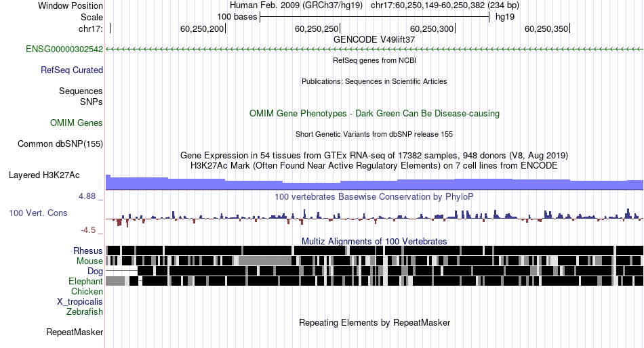The width and height of the screenshot is (644, 348).
Task: Click the Elephant alignment row label
Action: [85, 281]
